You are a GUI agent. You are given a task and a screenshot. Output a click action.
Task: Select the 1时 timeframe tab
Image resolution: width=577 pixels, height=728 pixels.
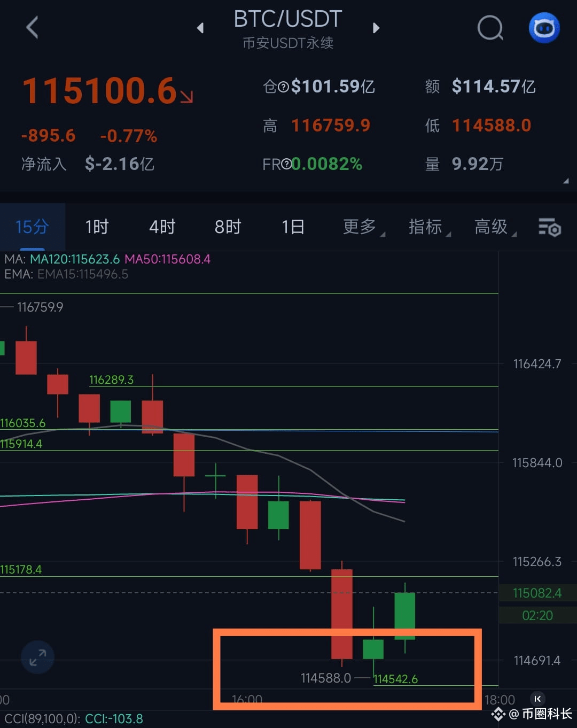[97, 227]
